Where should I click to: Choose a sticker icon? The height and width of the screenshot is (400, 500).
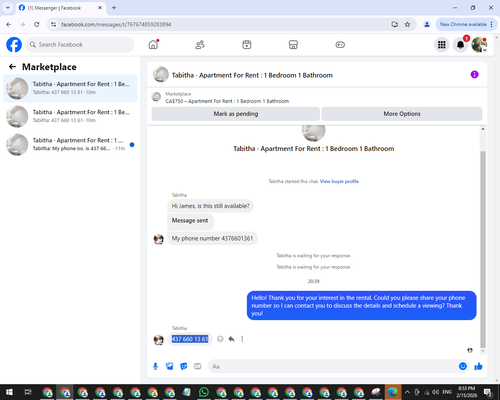[184, 367]
